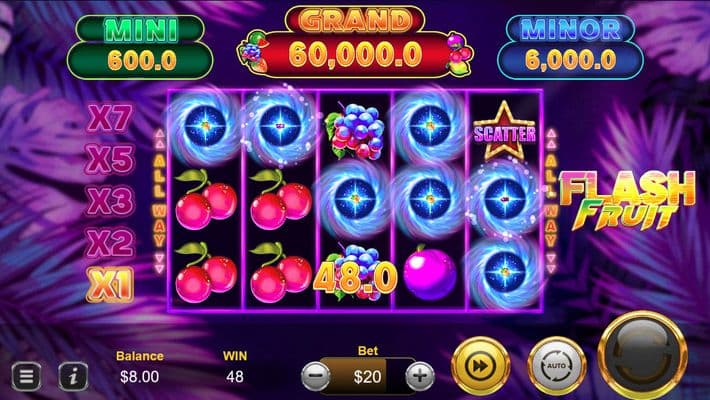Click the Scatter star symbol
This screenshot has height=400, width=710.
[x=504, y=131]
